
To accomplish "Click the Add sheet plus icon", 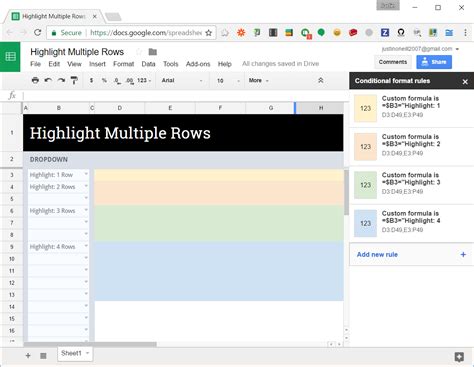I will [x=28, y=356].
